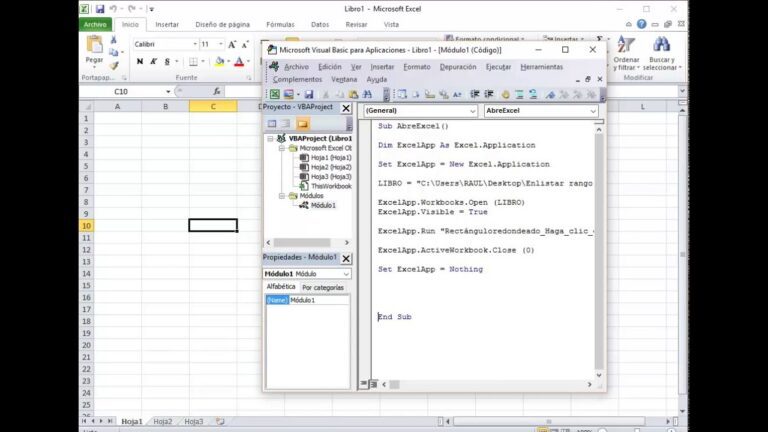
Task: Collapse the Módulos folder node
Action: (282, 196)
